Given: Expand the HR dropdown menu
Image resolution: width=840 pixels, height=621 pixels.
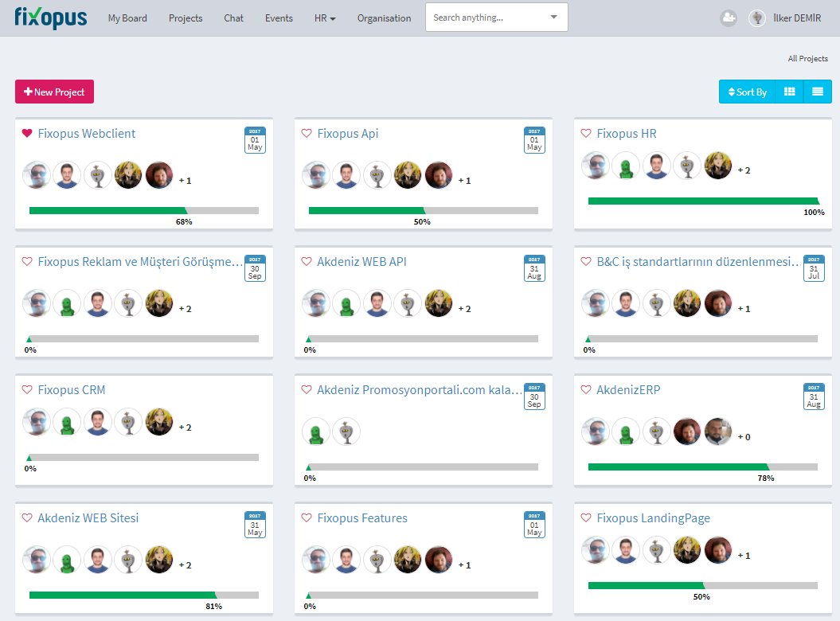Looking at the screenshot, I should tap(325, 18).
